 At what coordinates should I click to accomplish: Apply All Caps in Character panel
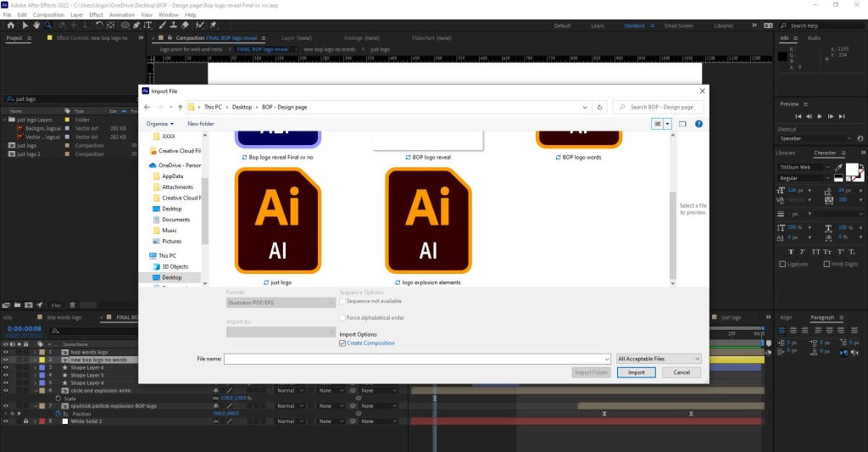coord(815,252)
